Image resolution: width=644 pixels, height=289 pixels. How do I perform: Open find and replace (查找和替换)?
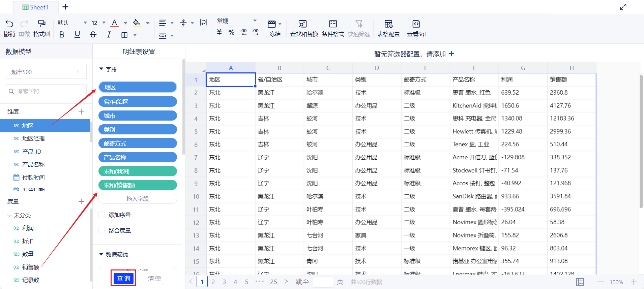point(303,24)
